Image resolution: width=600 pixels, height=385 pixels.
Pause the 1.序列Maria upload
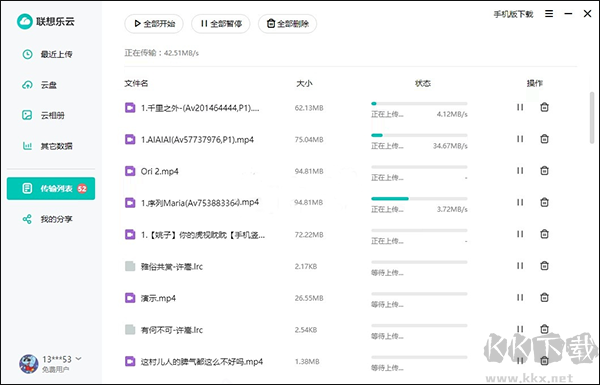(x=520, y=202)
